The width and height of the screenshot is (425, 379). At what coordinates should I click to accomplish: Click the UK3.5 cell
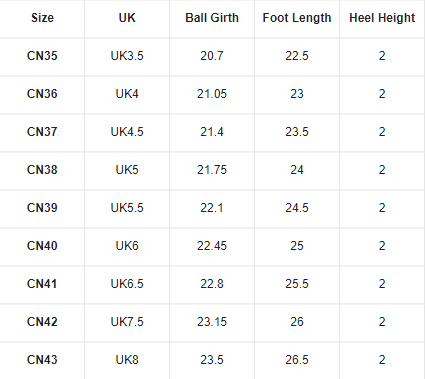(x=127, y=56)
